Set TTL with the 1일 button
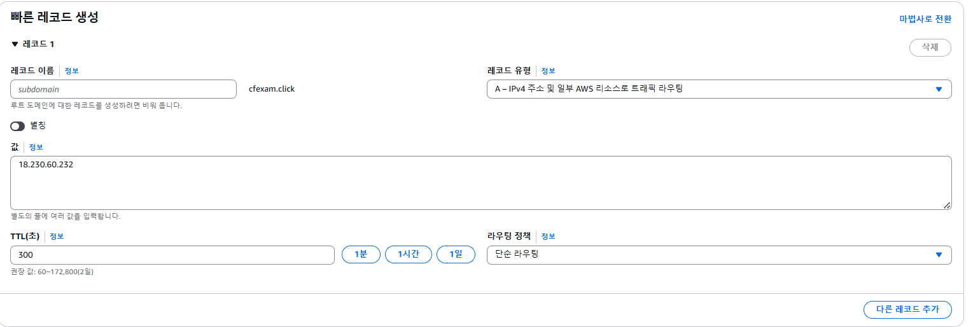Viewport: 980px width, 327px height. [x=456, y=254]
